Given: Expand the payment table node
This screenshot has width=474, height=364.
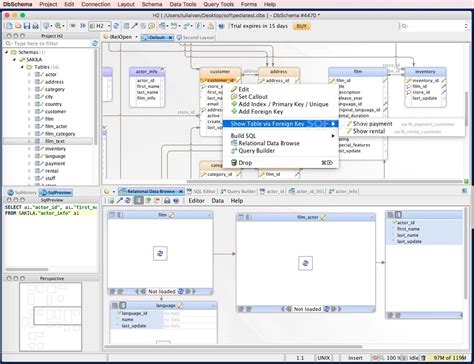Looking at the screenshot, I should [29, 163].
